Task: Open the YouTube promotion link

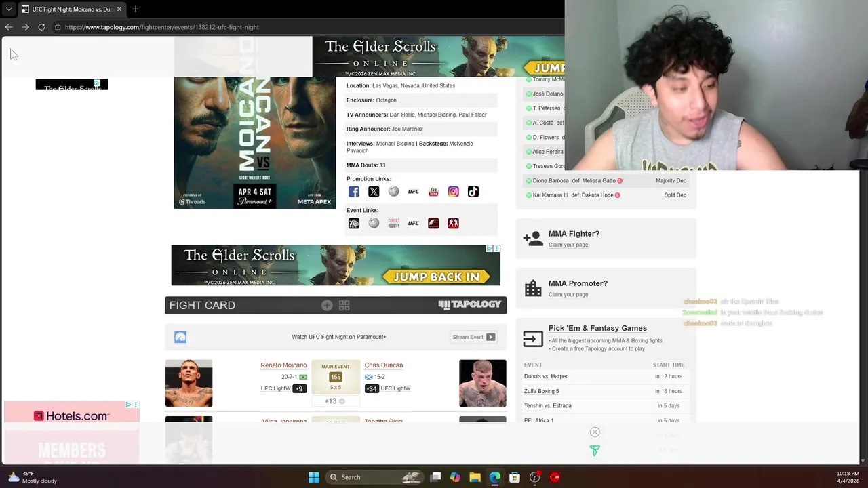Action: point(433,192)
